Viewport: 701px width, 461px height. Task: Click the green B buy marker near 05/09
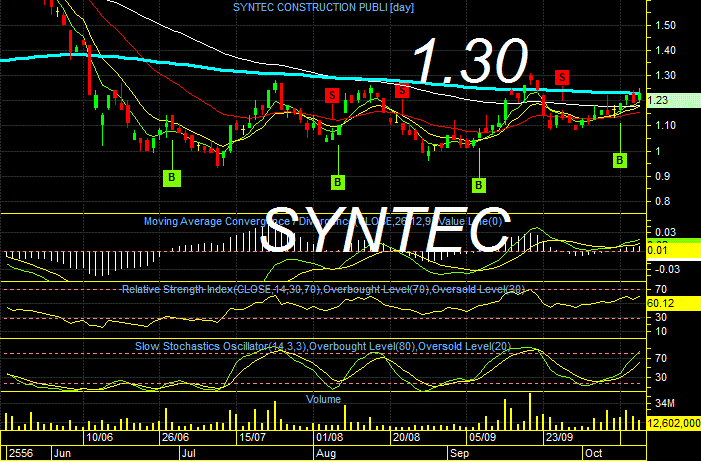pyautogui.click(x=479, y=185)
